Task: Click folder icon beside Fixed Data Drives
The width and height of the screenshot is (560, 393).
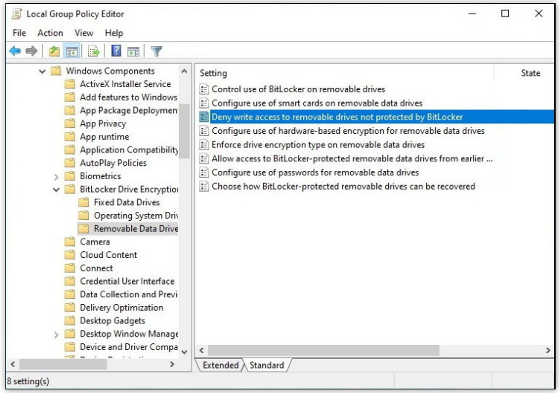Action: 84,203
